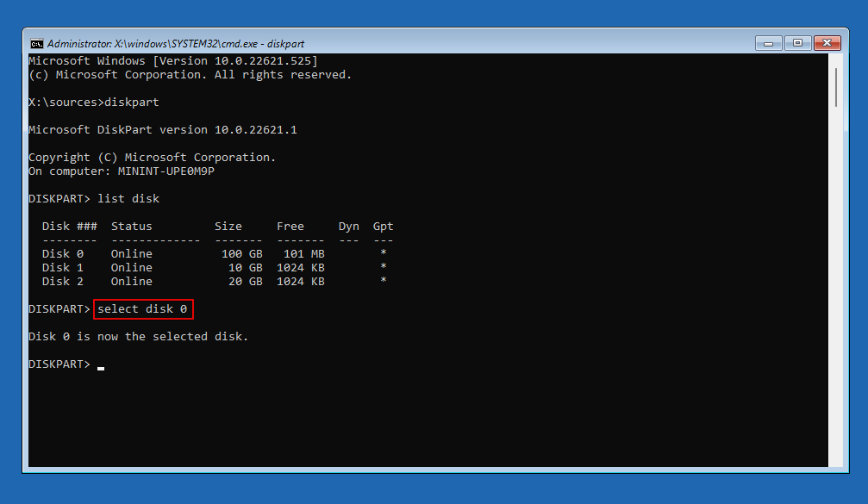
Task: Click the Gpt asterisk for Disk 2
Action: click(x=383, y=282)
